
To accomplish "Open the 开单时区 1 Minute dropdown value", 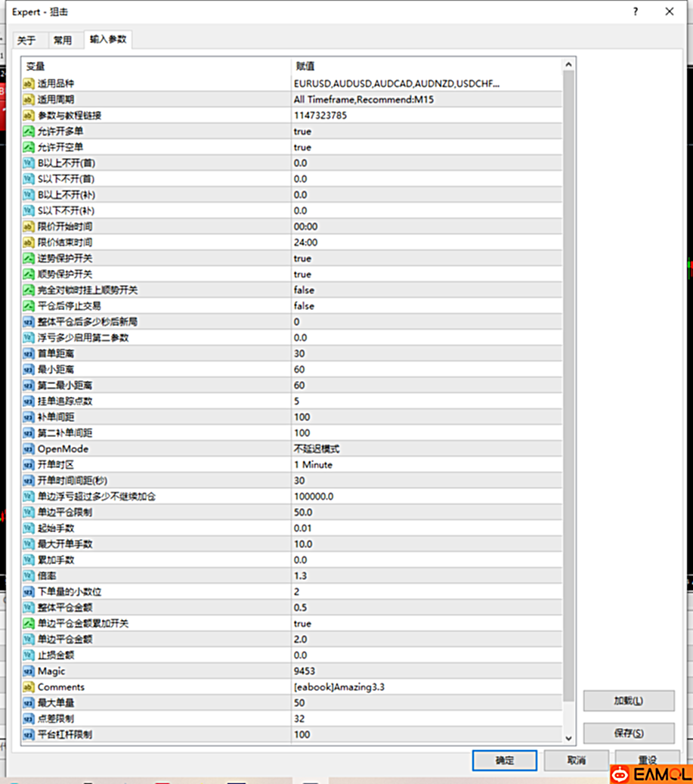I will tap(313, 465).
